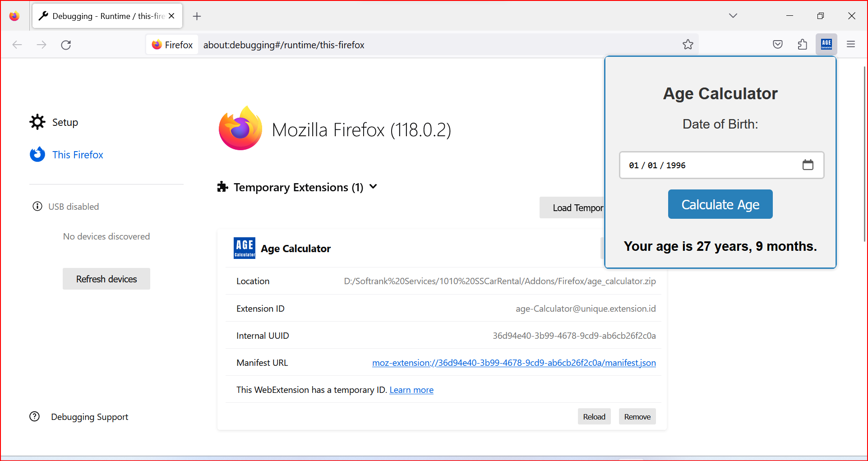Open a new tab with plus button
Screen dimensions: 868x461
click(197, 16)
